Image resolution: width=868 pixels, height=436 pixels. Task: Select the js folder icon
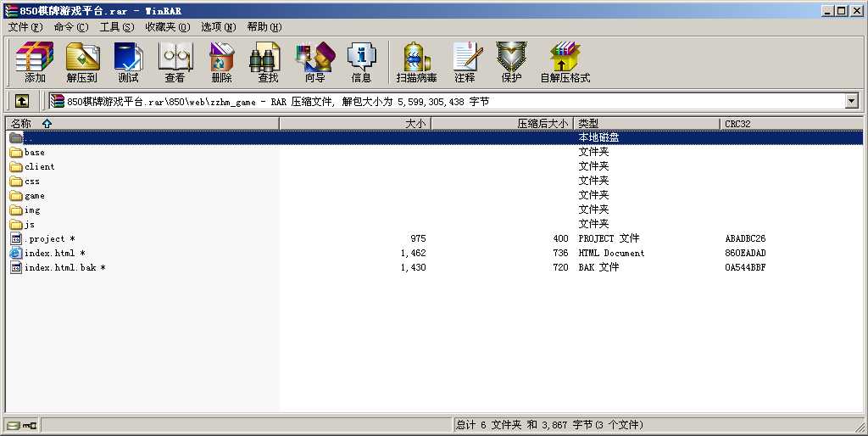[16, 225]
